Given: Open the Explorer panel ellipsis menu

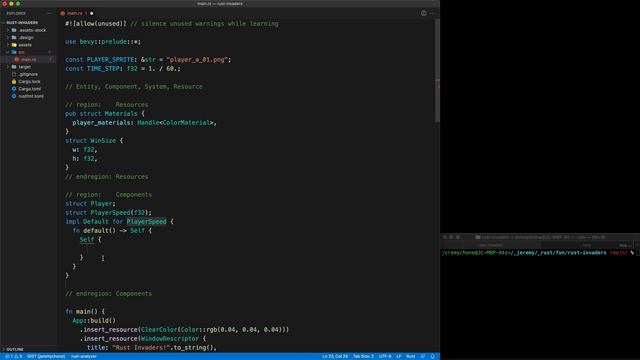Looking at the screenshot, I should tap(49, 13).
